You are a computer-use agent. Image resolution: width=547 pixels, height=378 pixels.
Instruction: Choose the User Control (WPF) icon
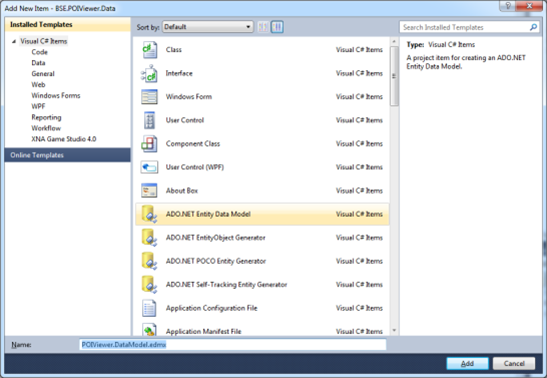tap(149, 167)
